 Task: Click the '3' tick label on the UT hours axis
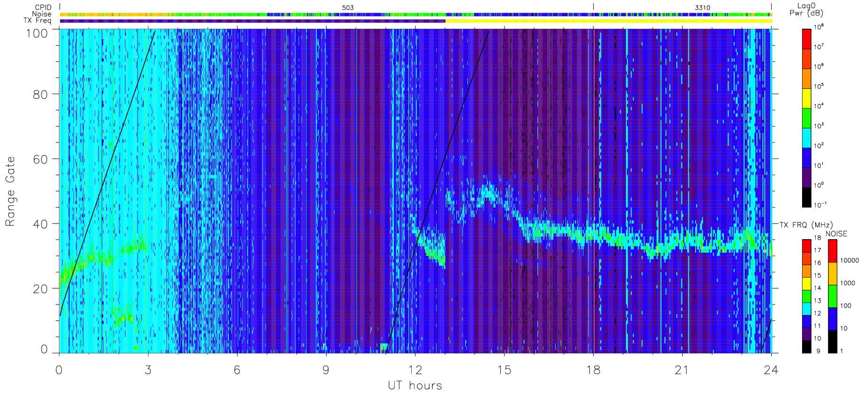pyautogui.click(x=148, y=370)
